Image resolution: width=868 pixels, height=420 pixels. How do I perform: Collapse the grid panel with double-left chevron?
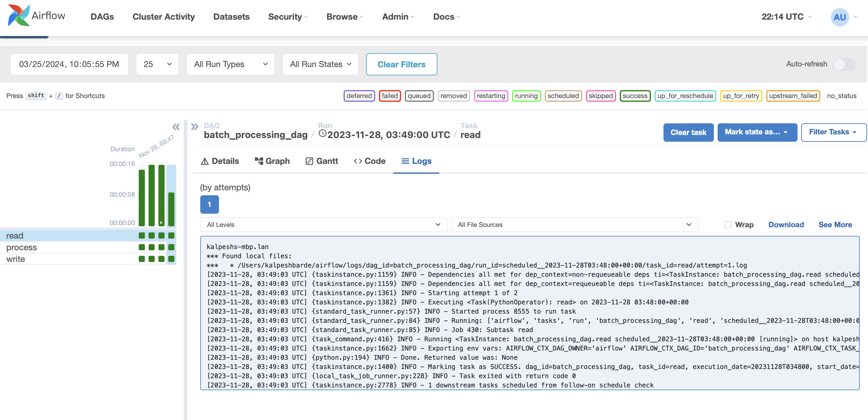[176, 127]
